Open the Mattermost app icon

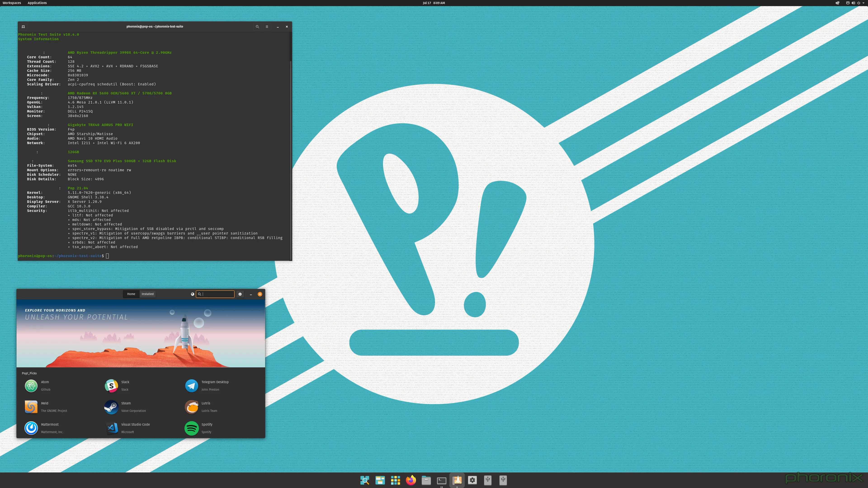pyautogui.click(x=31, y=428)
